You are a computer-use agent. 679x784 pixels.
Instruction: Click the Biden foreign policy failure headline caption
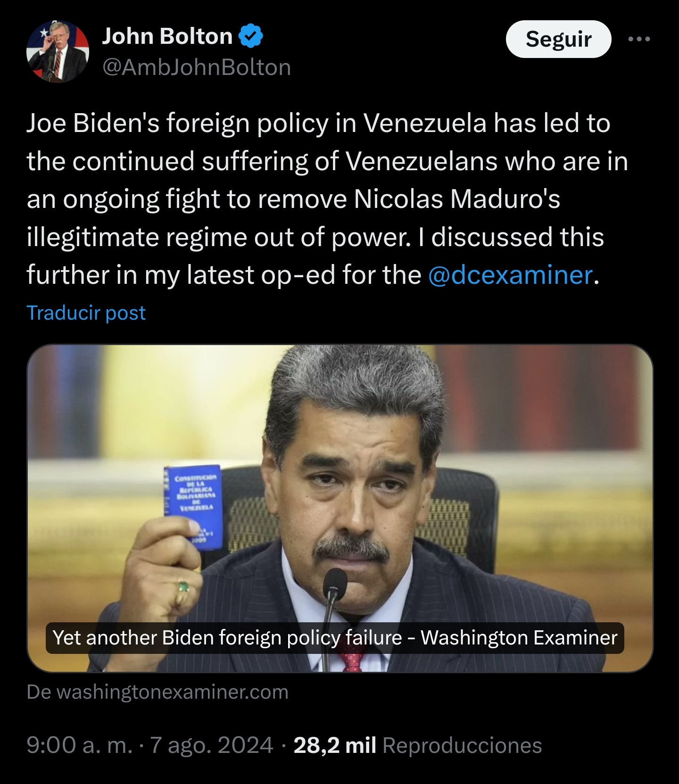(335, 638)
